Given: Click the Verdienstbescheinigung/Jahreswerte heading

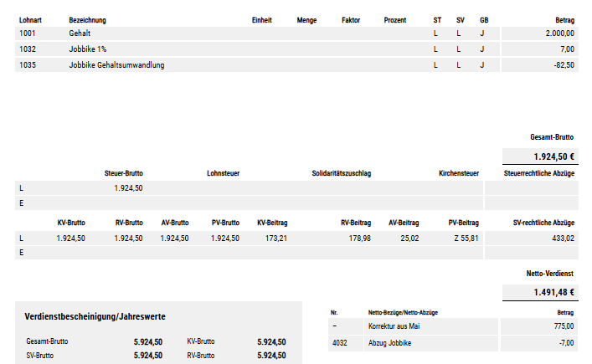Looking at the screenshot, I should [95, 316].
